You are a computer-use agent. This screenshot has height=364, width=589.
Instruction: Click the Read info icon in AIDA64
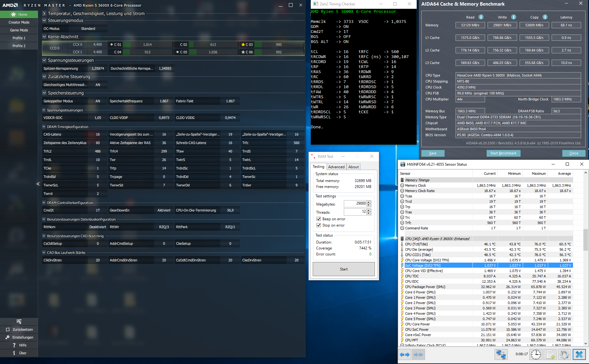[x=481, y=17]
